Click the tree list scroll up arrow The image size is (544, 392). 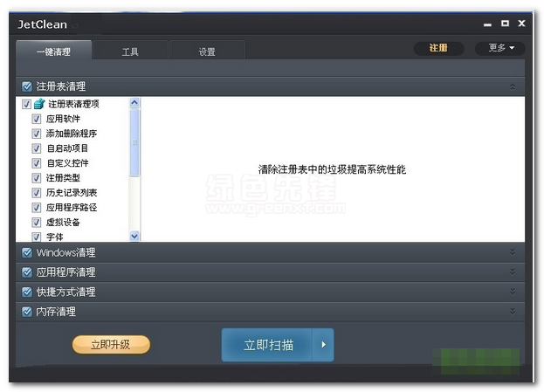(x=134, y=102)
